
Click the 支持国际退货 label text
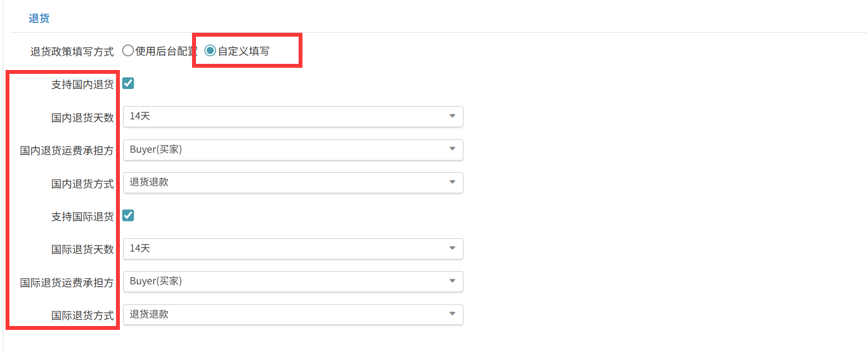83,217
